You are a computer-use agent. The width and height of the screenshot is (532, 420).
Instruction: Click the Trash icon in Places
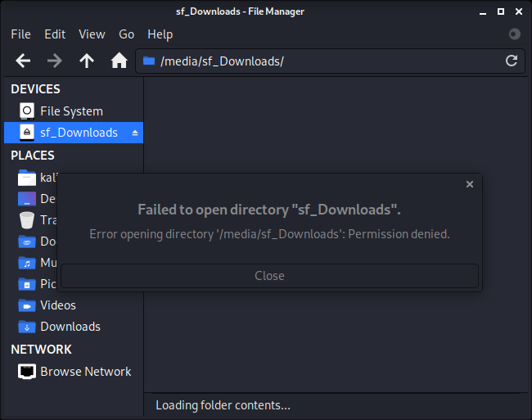pyautogui.click(x=27, y=220)
